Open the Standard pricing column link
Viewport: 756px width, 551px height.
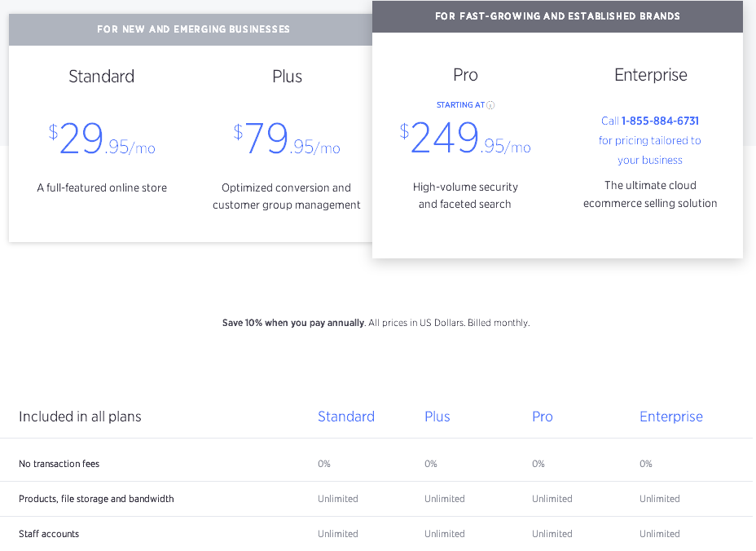[x=345, y=417]
